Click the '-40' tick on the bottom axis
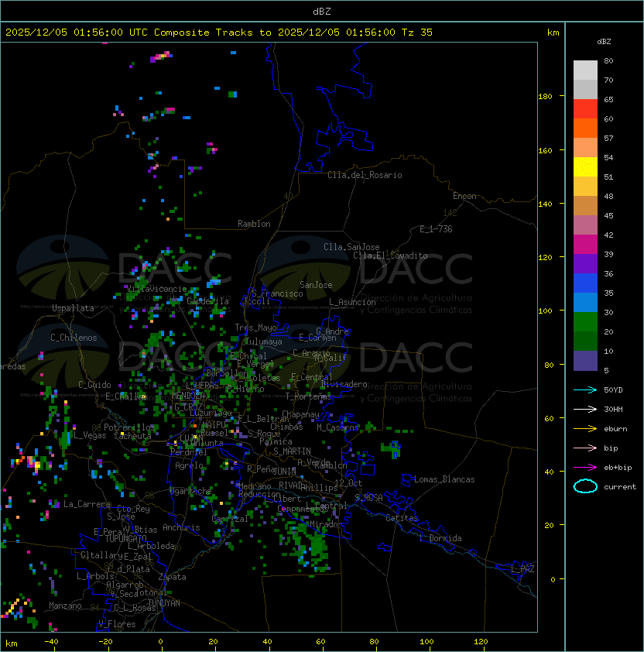Screen dimensions: 644x652 click(x=51, y=642)
